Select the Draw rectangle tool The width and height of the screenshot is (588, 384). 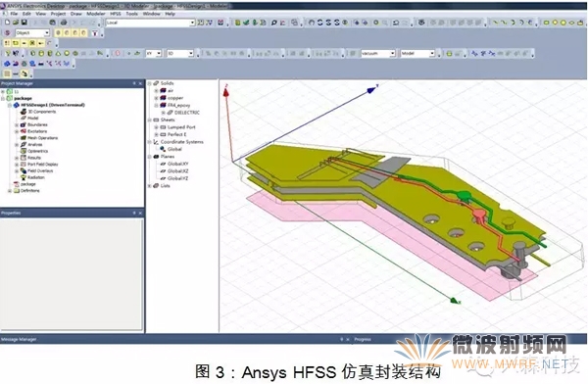547,23
